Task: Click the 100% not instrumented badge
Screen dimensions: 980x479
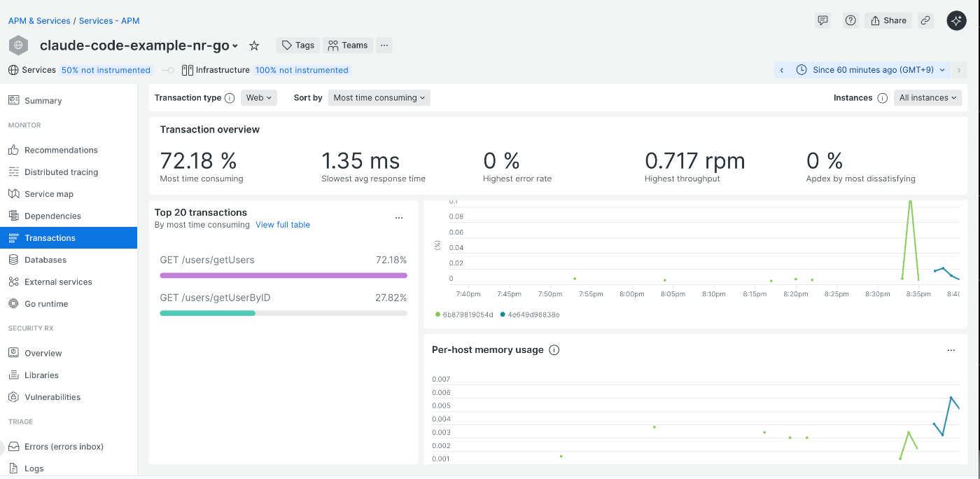Action: (302, 70)
